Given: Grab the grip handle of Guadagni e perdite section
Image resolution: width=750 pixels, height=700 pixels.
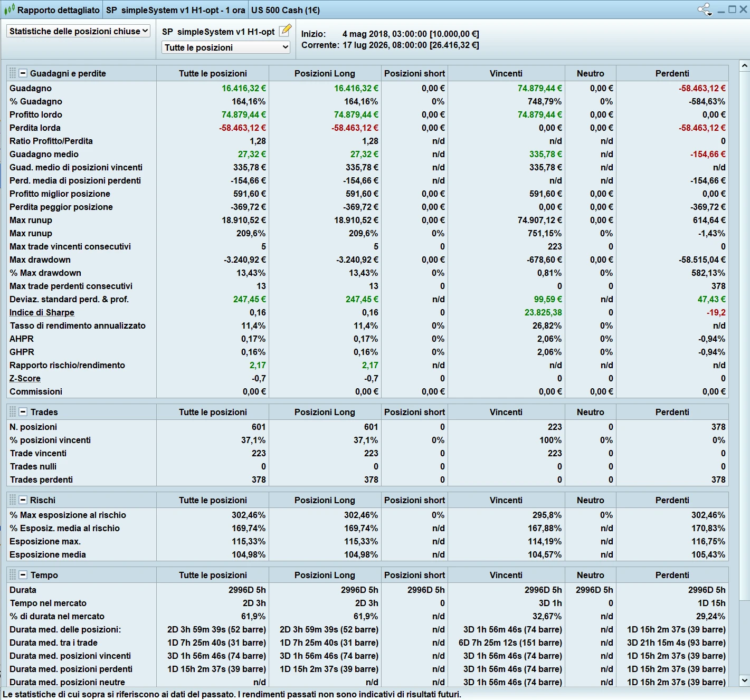Looking at the screenshot, I should point(13,73).
